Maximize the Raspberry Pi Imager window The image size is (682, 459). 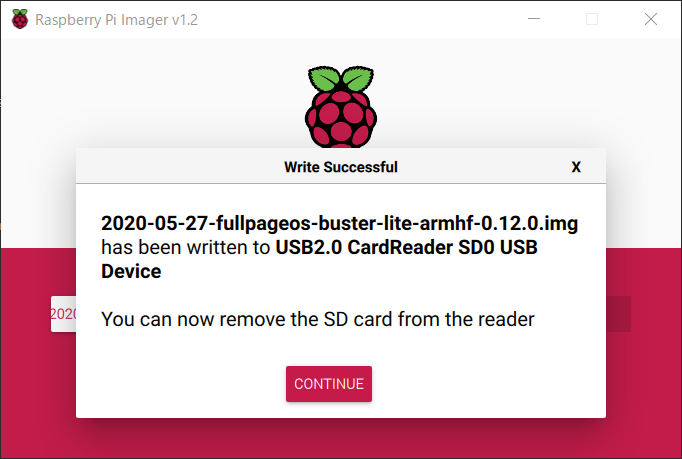(x=592, y=19)
